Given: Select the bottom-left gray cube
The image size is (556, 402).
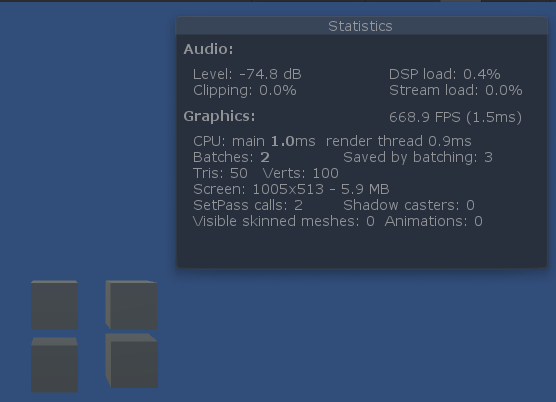Looking at the screenshot, I should pyautogui.click(x=55, y=365).
